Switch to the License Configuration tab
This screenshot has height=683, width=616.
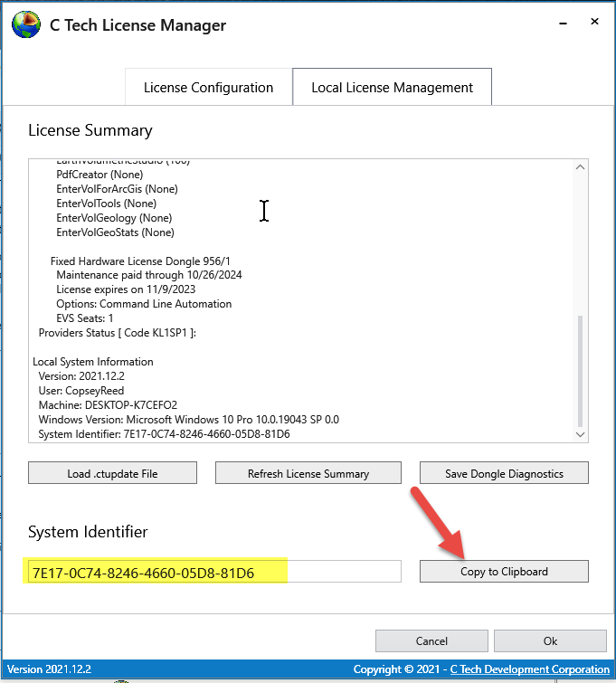pyautogui.click(x=209, y=87)
